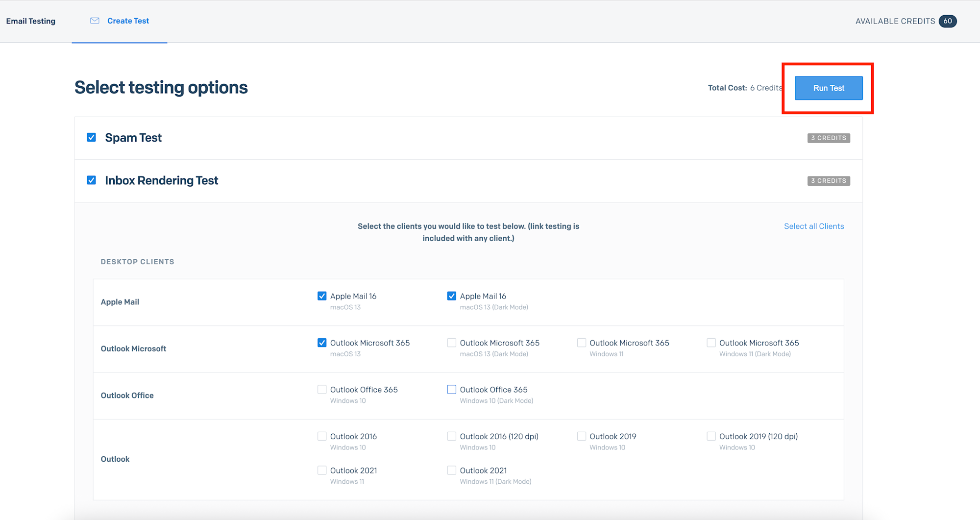Check Outlook Office 365 Windows 10 Dark Mode
The width and height of the screenshot is (980, 520).
(452, 390)
